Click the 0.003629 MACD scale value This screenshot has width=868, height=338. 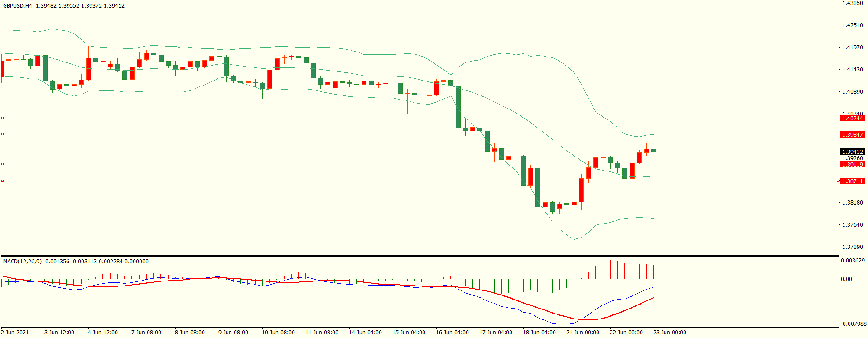(853, 261)
